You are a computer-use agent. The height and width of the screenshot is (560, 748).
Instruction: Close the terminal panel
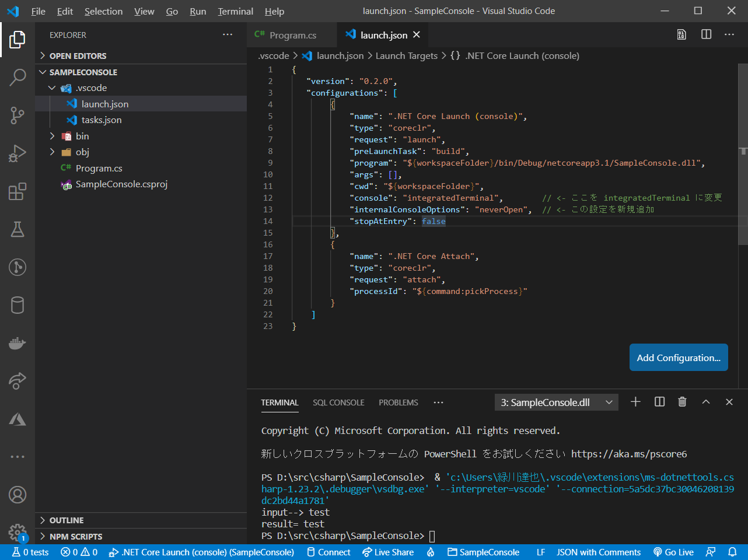tap(729, 402)
